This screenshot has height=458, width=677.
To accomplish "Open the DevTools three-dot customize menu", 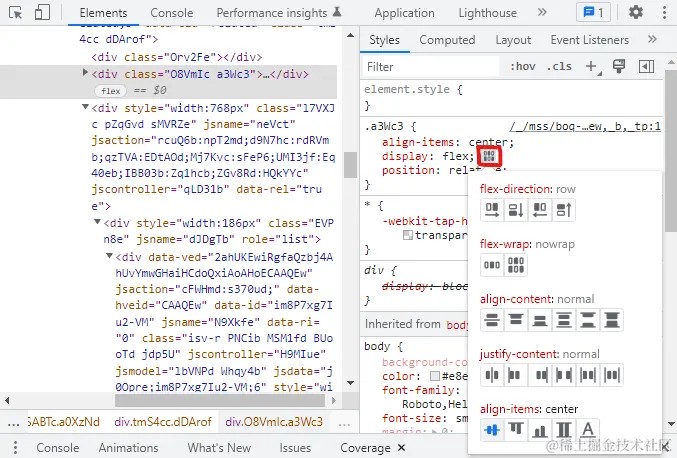I will tap(664, 12).
